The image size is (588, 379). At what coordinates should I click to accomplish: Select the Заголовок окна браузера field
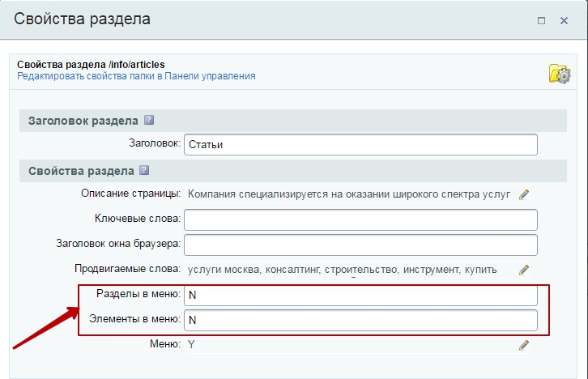click(360, 245)
